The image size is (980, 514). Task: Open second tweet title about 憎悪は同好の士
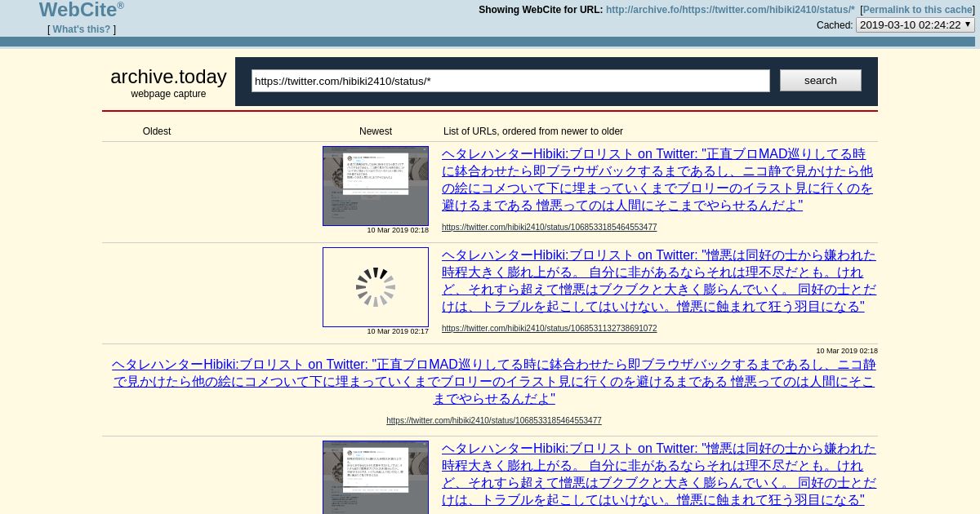click(658, 281)
